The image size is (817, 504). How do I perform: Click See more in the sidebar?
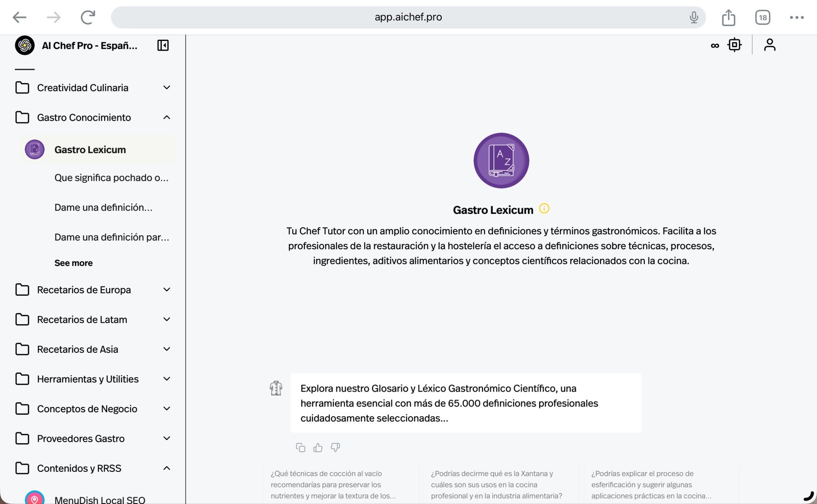(74, 263)
